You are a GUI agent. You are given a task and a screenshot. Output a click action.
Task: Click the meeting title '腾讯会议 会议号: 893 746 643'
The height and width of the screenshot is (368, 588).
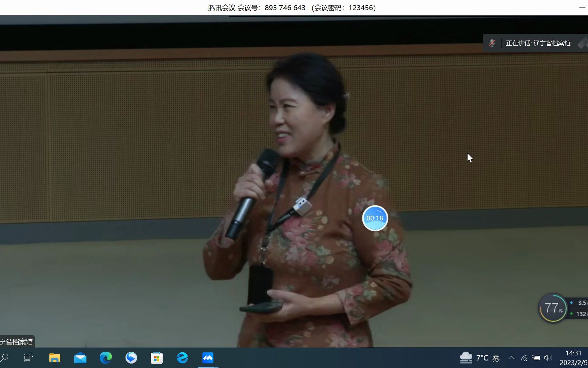tap(257, 7)
